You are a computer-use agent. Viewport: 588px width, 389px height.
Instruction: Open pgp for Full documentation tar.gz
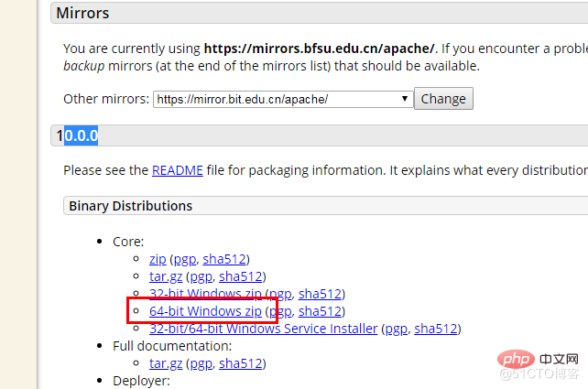pos(201,363)
